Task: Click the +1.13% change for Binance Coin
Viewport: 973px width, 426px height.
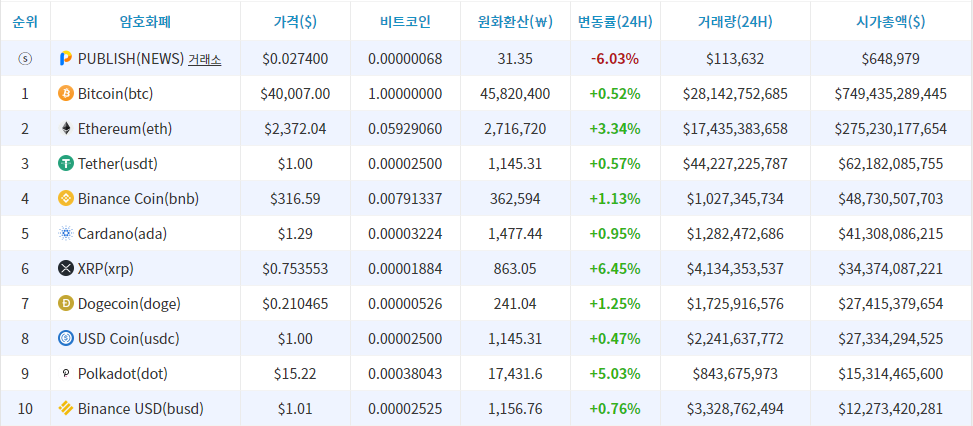Action: coord(615,199)
